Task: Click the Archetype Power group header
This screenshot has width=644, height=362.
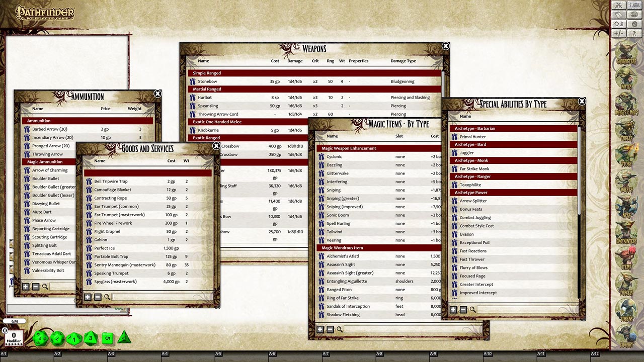Action: (513, 193)
